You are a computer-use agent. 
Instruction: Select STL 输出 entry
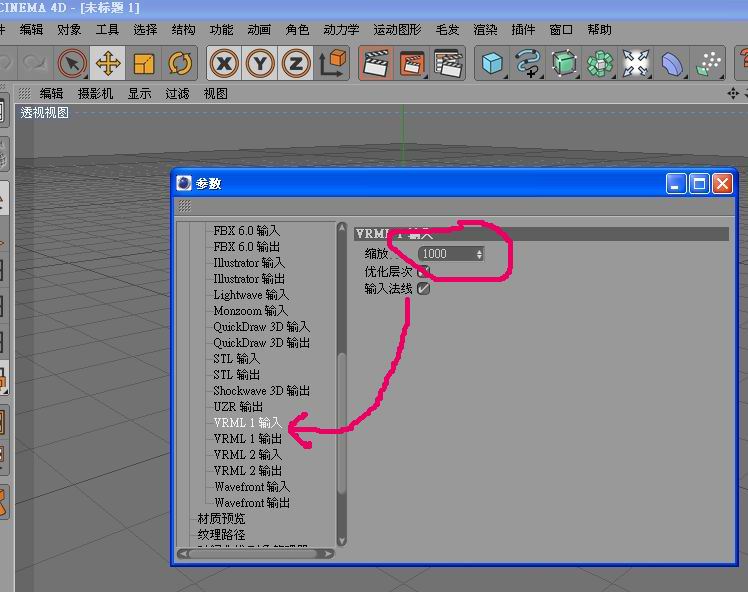pos(237,374)
